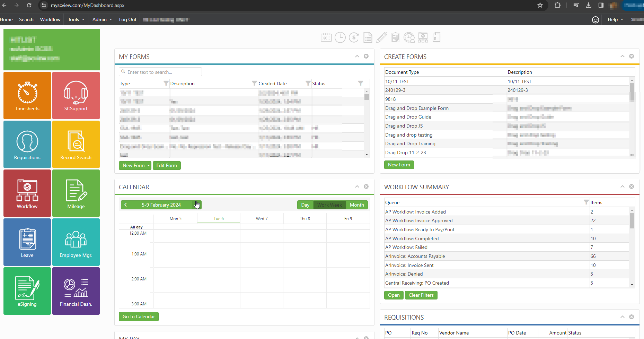Click the workflow diagram widget icon in toolbar

(423, 37)
